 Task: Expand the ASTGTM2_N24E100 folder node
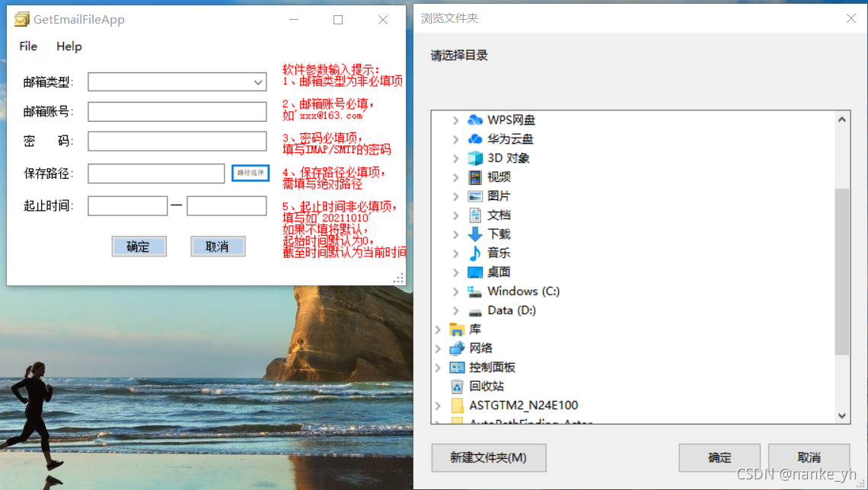(x=438, y=406)
